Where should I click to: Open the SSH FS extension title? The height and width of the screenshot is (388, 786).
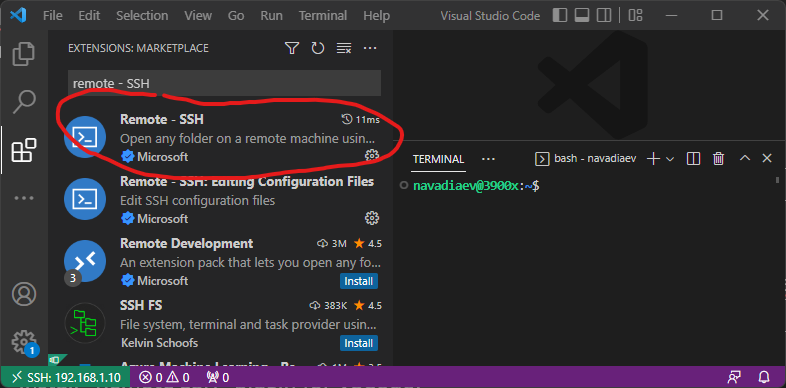(x=141, y=305)
